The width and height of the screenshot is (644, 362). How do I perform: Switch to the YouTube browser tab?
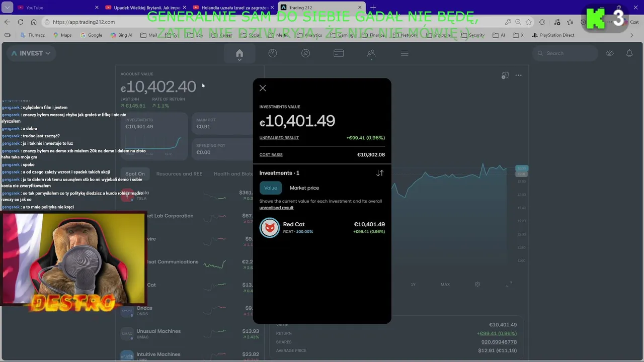click(x=57, y=8)
